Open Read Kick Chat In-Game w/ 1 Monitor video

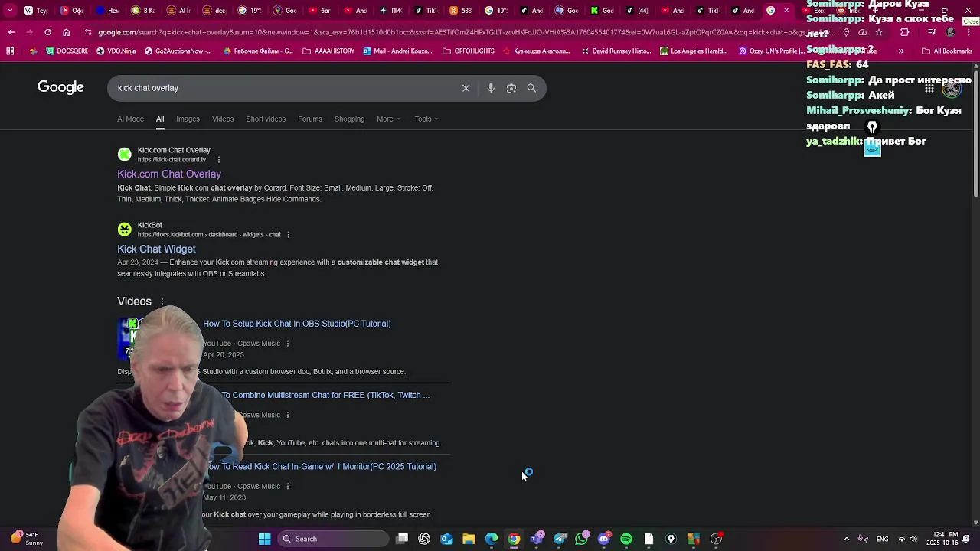[321, 467]
